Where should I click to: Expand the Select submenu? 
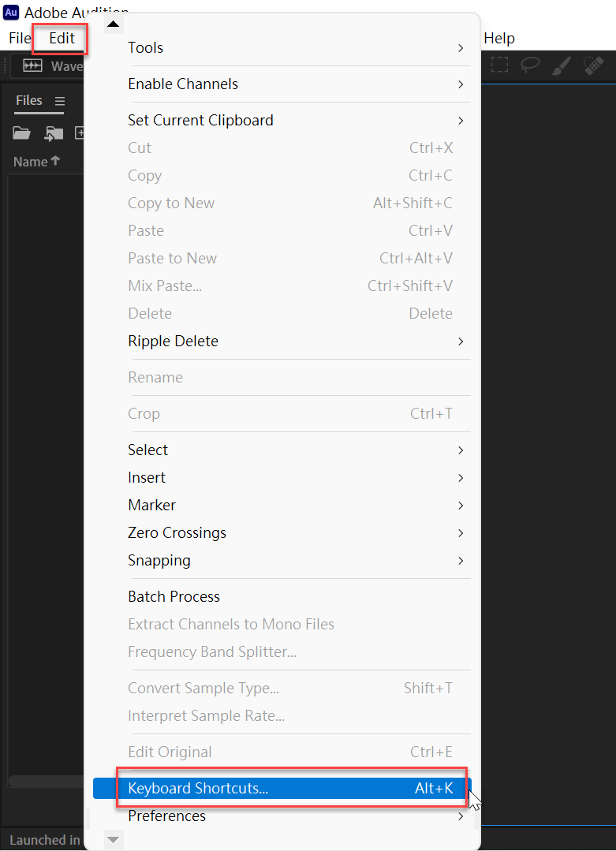(x=282, y=450)
